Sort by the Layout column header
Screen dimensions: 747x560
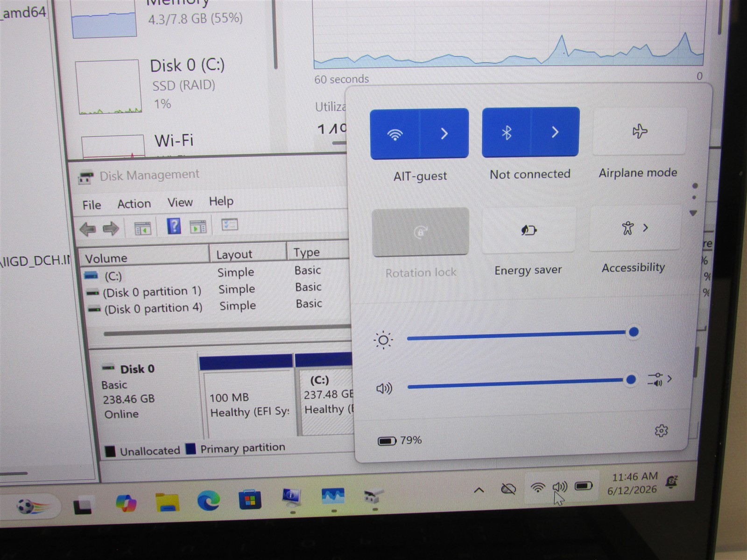coord(247,253)
